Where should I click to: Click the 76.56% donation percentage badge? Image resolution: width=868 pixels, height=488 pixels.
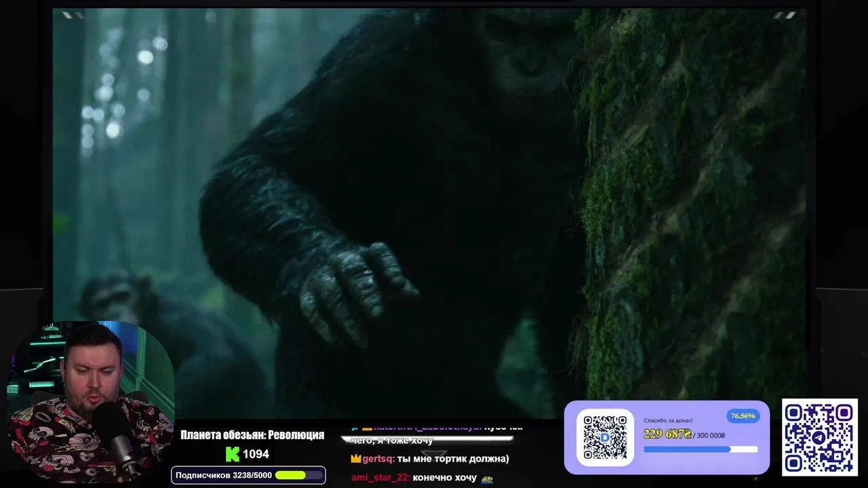(x=743, y=415)
